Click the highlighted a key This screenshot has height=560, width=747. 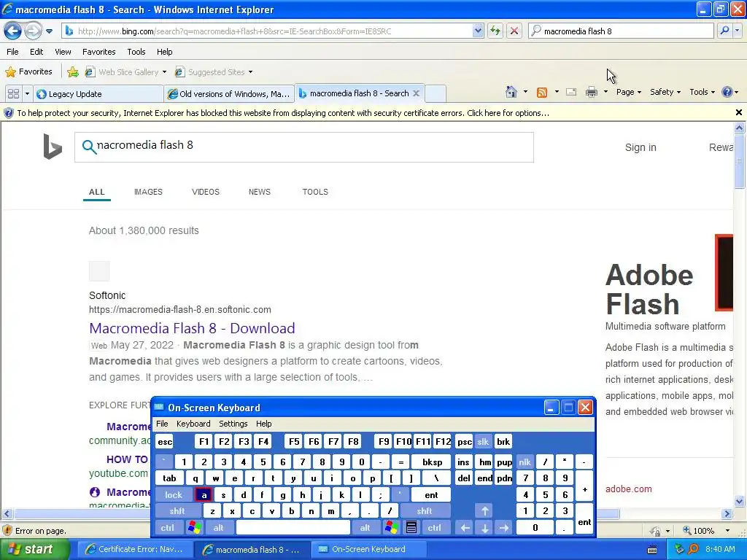[204, 495]
